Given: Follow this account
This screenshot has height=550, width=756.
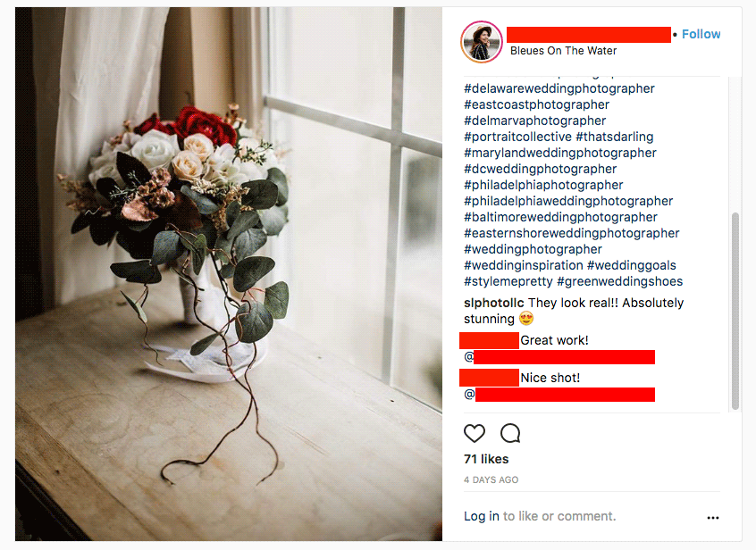Looking at the screenshot, I should click(x=701, y=34).
